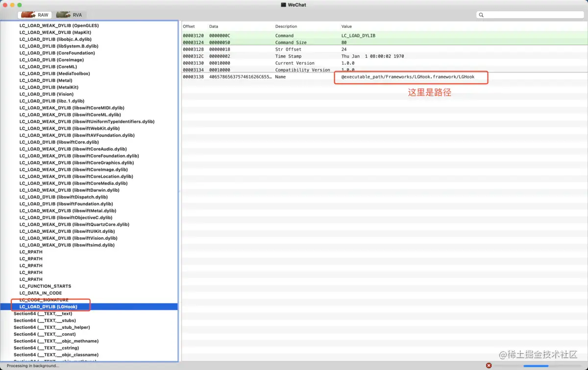Image resolution: width=588 pixels, height=370 pixels.
Task: Select the Time Stamp row
Action: click(385, 56)
